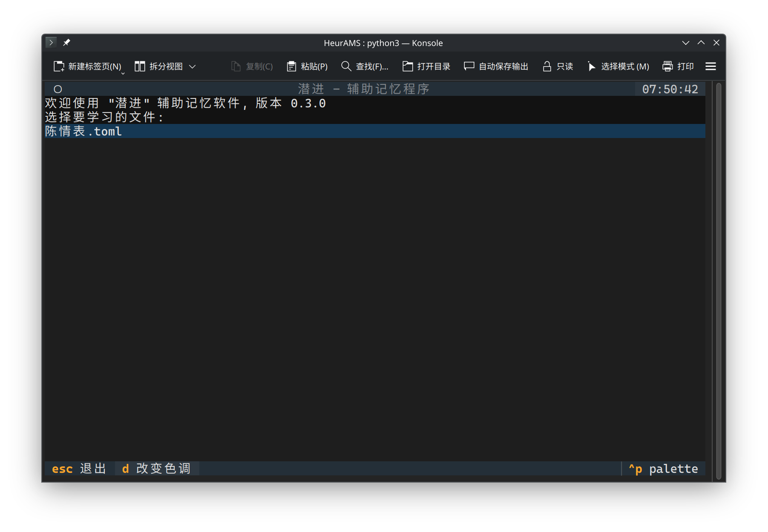Open Find (查找) with the magnifier icon
Viewport: 768px width, 532px height.
click(346, 66)
